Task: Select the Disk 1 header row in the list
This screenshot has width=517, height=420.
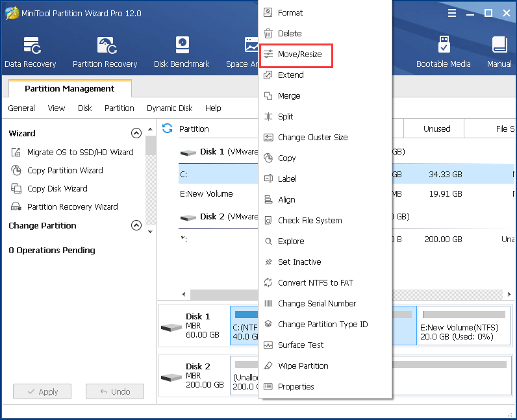Action: click(218, 152)
